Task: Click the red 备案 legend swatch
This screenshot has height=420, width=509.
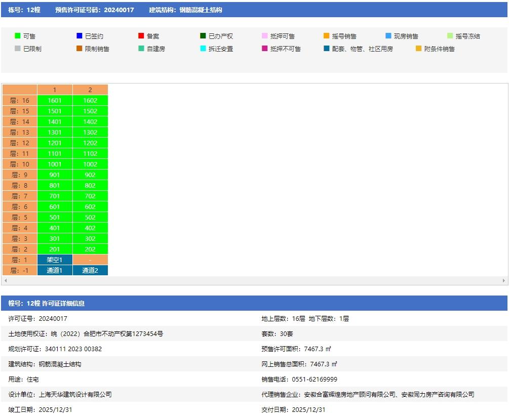Action: pos(141,36)
